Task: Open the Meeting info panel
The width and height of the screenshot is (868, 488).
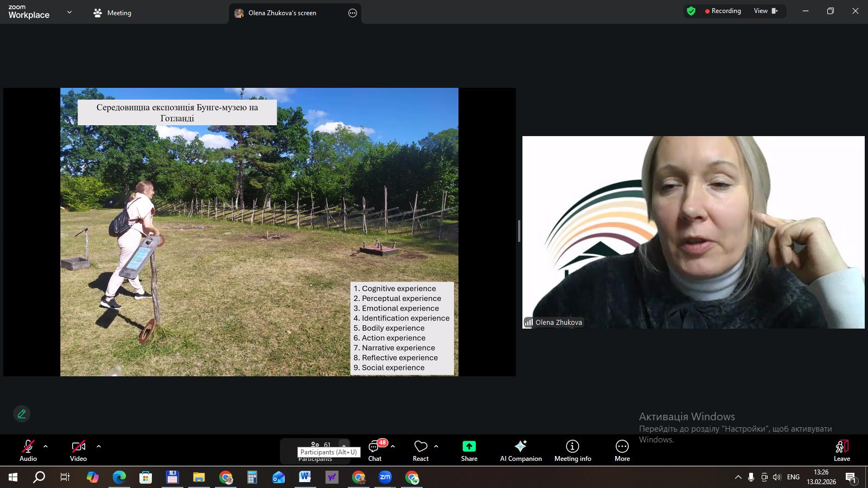Action: pos(572,450)
